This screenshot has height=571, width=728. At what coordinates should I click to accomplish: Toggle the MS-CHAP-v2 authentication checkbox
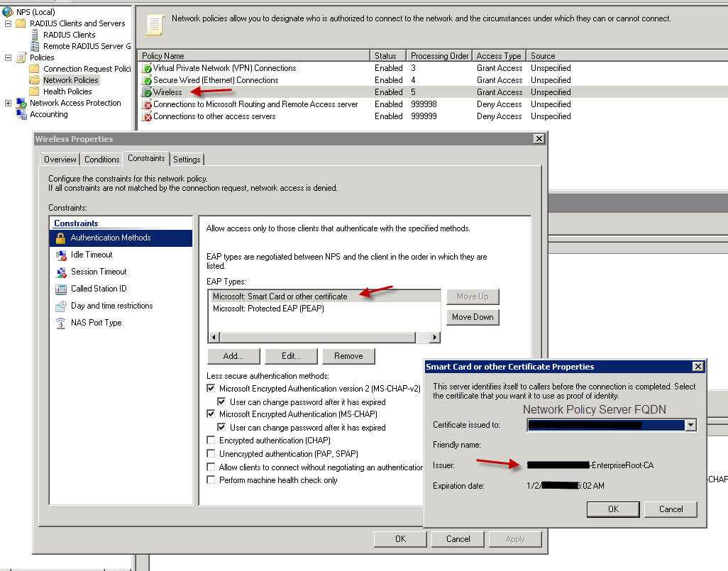click(x=211, y=388)
